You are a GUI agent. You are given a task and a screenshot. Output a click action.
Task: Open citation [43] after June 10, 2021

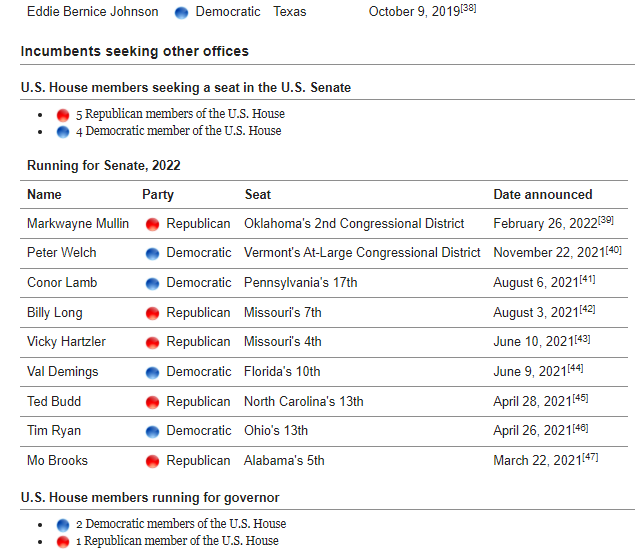tap(582, 338)
